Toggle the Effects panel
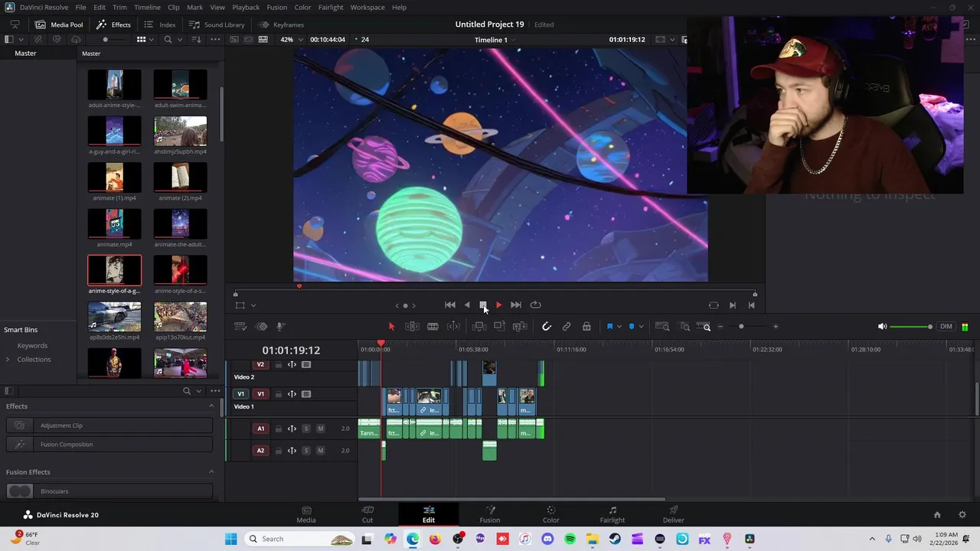 tap(113, 24)
